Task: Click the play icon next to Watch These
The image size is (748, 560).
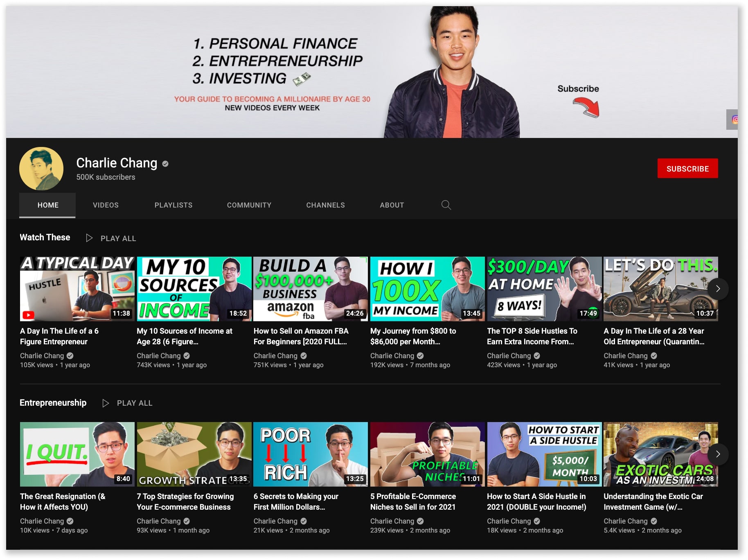Action: click(x=89, y=238)
